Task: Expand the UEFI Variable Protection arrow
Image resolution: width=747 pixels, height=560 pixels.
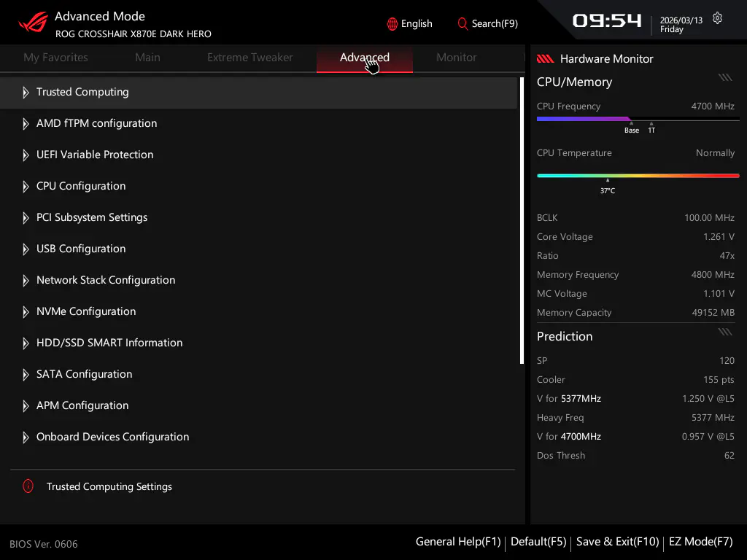Action: [26, 155]
